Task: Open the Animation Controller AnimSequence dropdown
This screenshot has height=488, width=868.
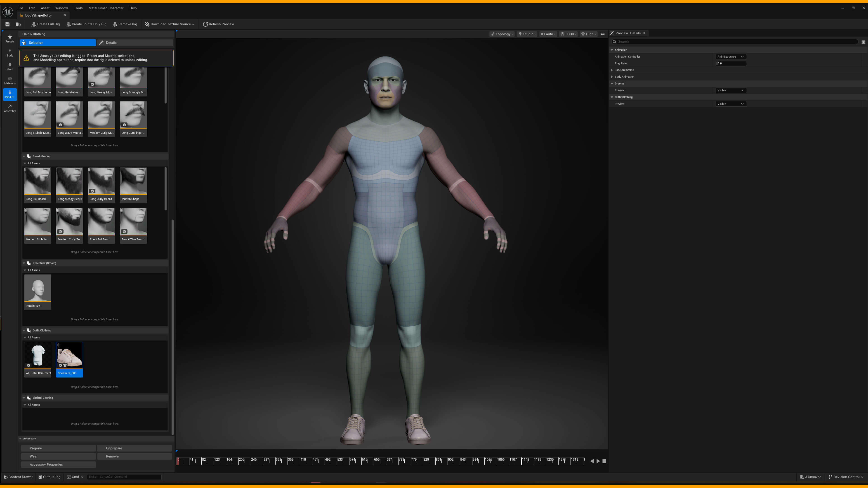Action: click(731, 56)
